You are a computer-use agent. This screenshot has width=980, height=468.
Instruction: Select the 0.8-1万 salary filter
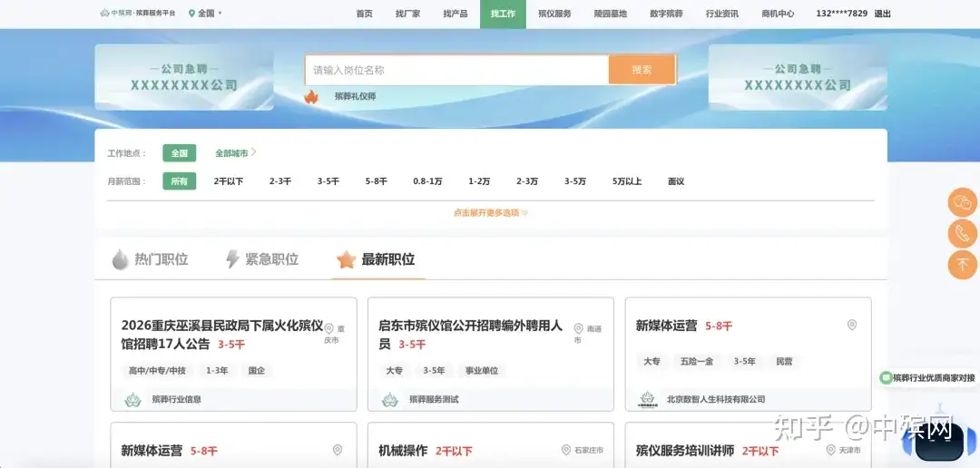[x=427, y=181]
